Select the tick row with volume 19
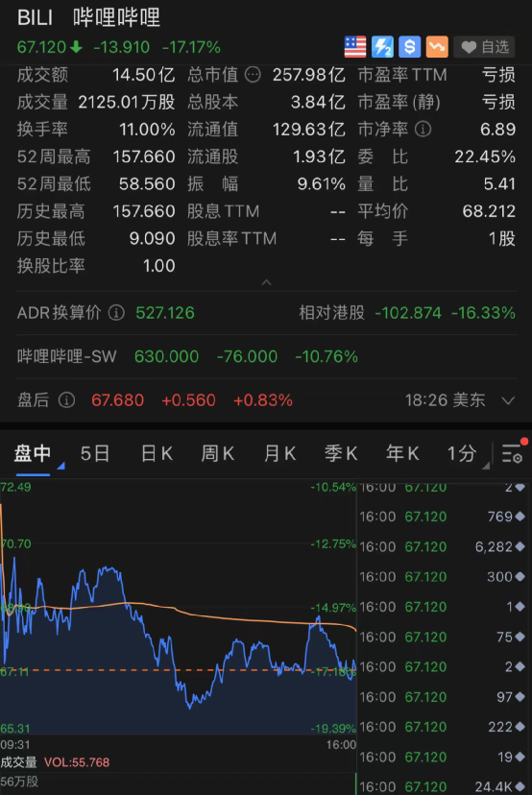This screenshot has width=532, height=795. 441,757
